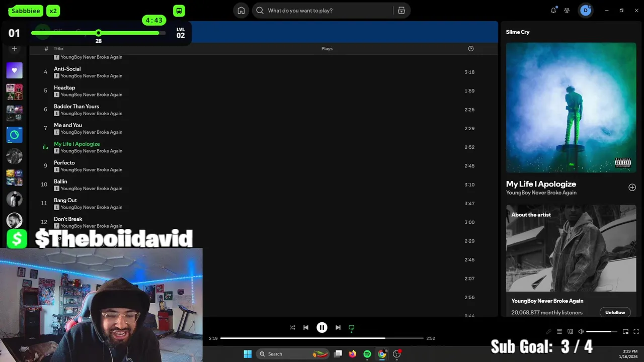This screenshot has width=644, height=362.
Task: Mute with the volume speaker icon
Action: pyautogui.click(x=581, y=331)
